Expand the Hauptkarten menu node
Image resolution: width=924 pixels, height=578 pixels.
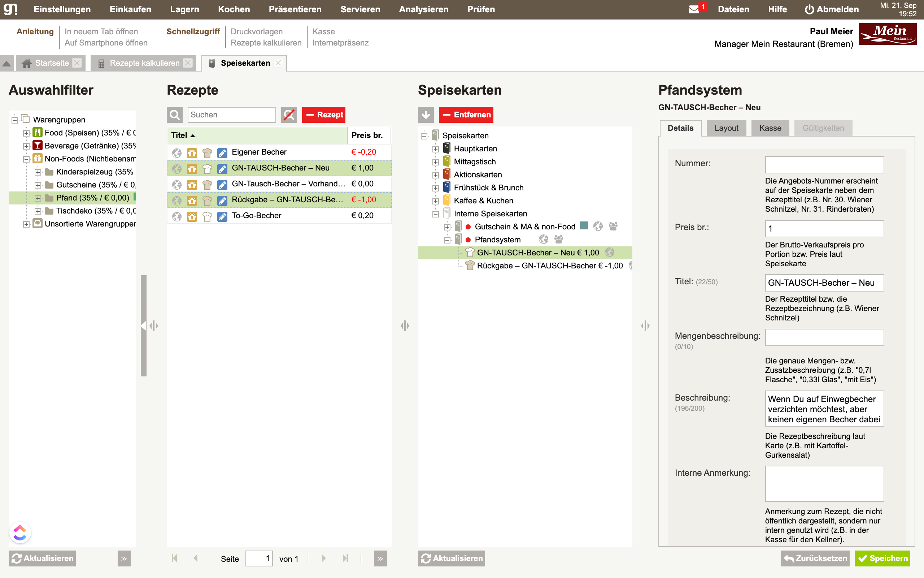coord(436,149)
